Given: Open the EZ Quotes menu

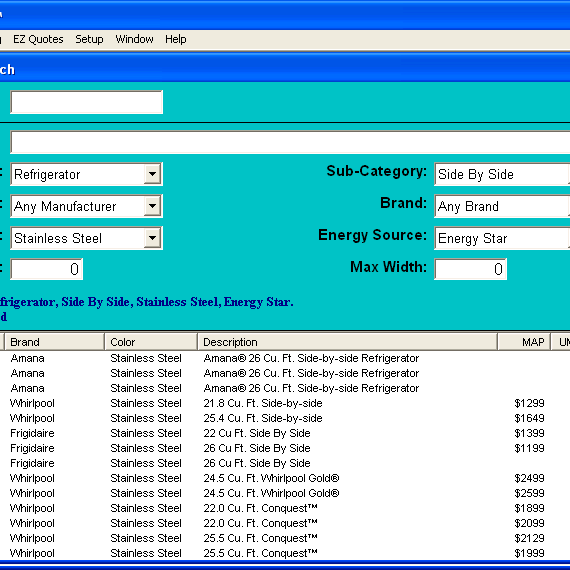Looking at the screenshot, I should pyautogui.click(x=38, y=39).
